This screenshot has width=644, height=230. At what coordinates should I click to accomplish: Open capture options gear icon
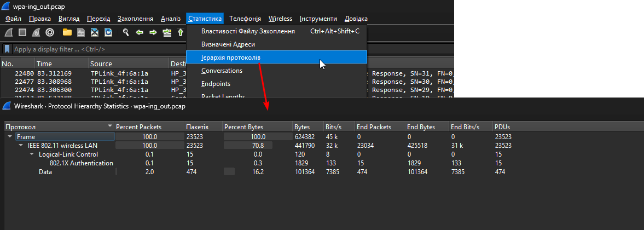pos(50,32)
